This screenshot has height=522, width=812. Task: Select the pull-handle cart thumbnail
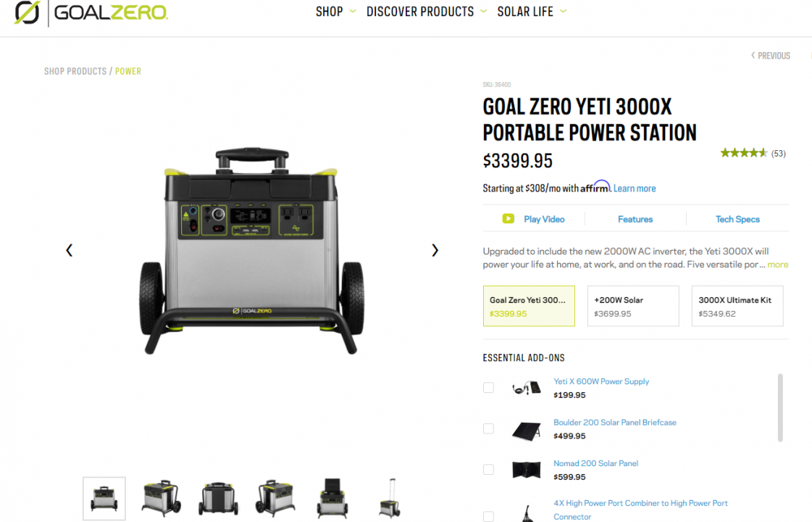pyautogui.click(x=390, y=497)
